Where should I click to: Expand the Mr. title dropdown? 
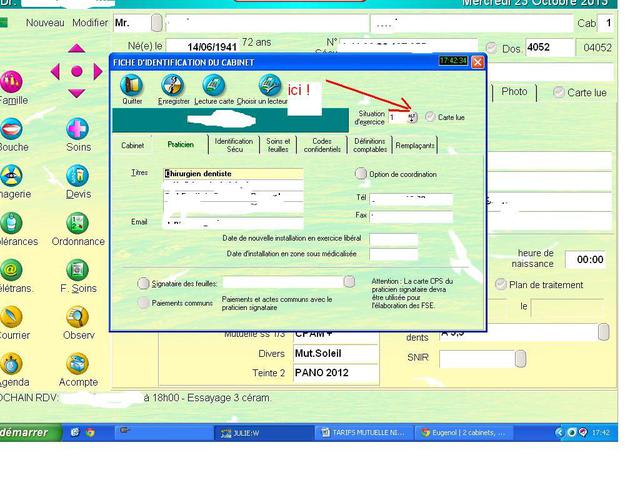point(156,22)
